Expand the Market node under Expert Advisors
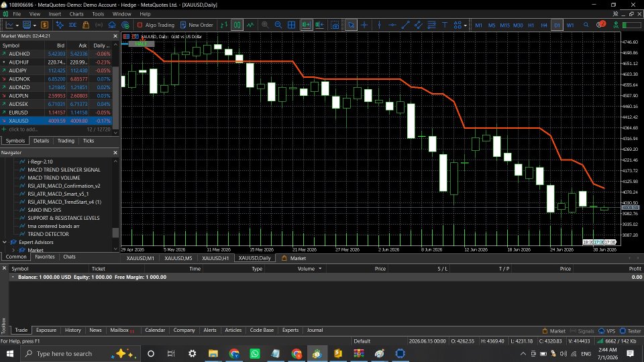The width and height of the screenshot is (644, 362). 13,250
